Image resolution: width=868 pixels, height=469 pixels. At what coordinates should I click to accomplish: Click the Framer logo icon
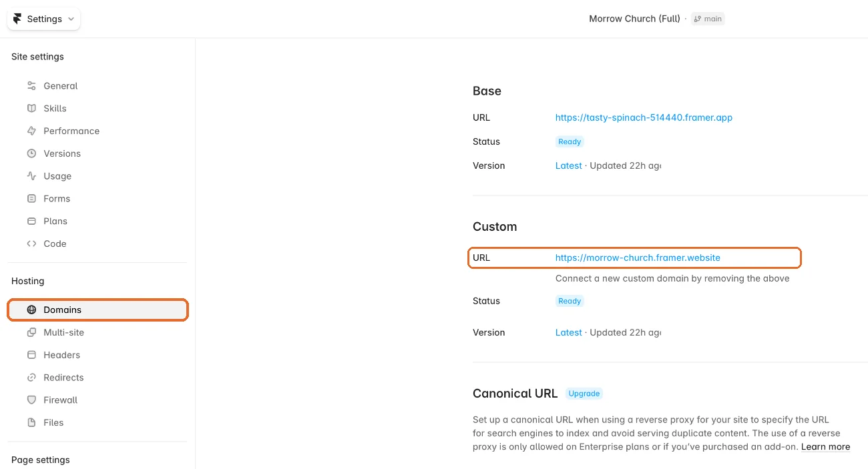pos(17,19)
